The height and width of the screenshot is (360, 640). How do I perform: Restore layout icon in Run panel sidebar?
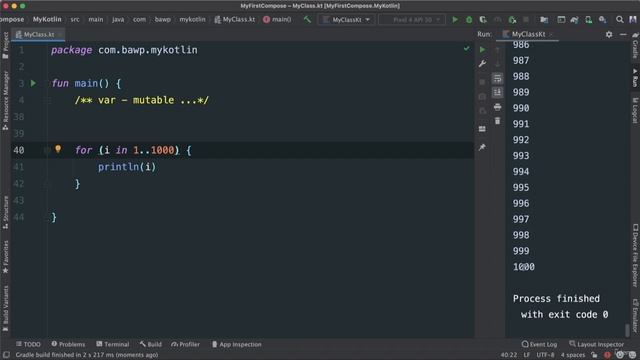coord(482,129)
